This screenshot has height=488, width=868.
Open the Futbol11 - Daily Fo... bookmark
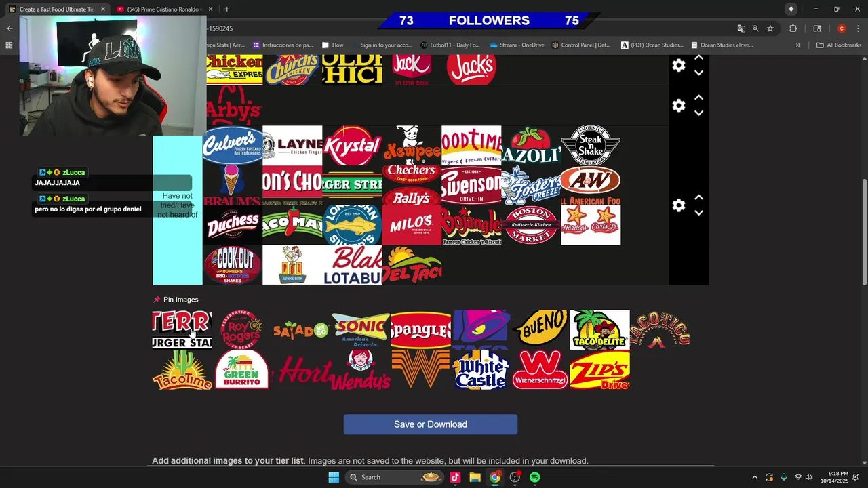tap(450, 45)
